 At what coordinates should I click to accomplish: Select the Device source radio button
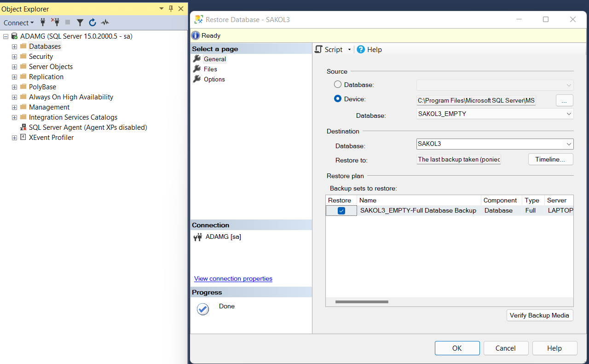(x=338, y=98)
